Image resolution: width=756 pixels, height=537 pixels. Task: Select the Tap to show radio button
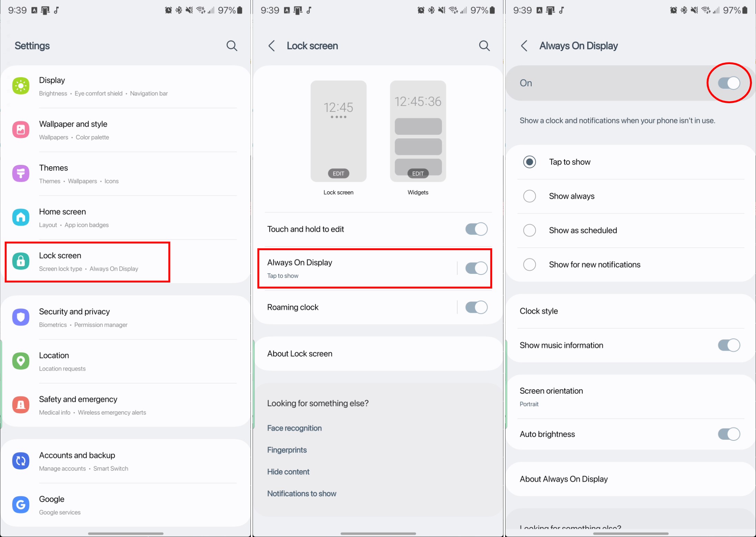(529, 161)
